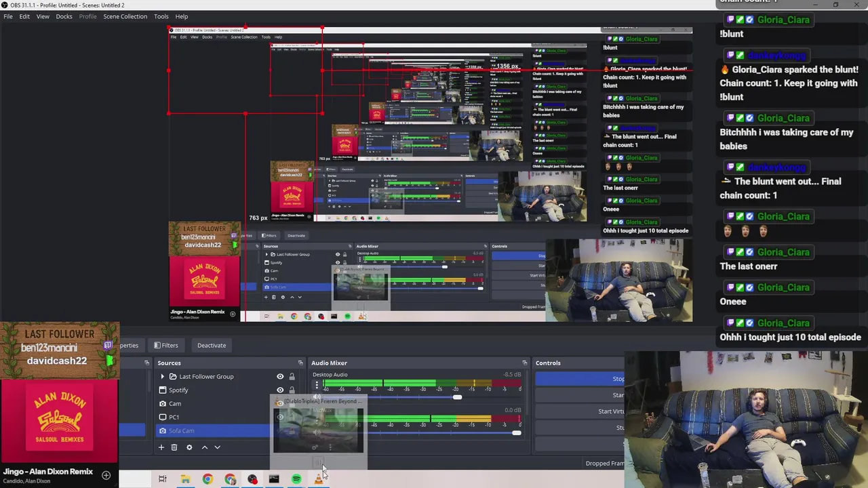Click the VLC taskbar icon
The height and width of the screenshot is (488, 868).
coord(318,479)
